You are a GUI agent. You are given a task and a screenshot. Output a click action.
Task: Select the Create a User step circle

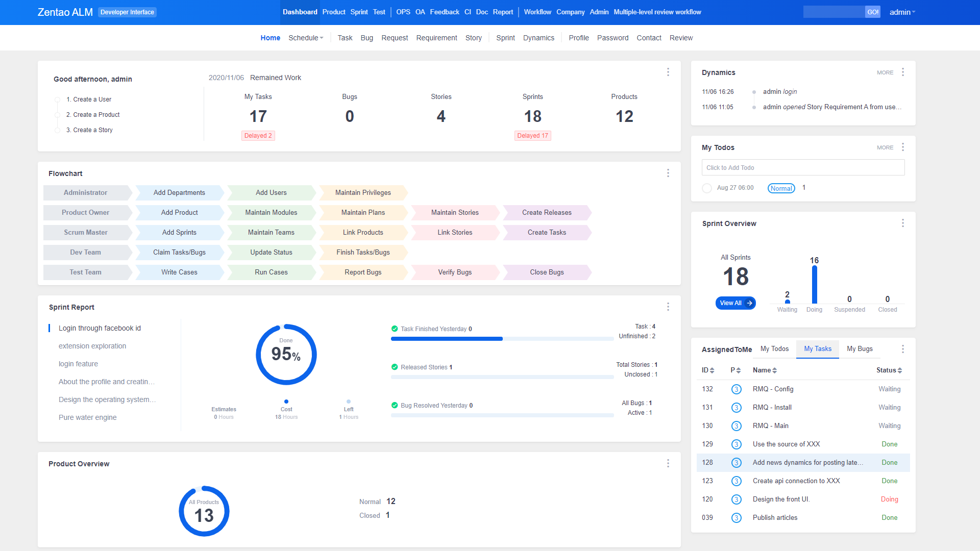(x=57, y=99)
